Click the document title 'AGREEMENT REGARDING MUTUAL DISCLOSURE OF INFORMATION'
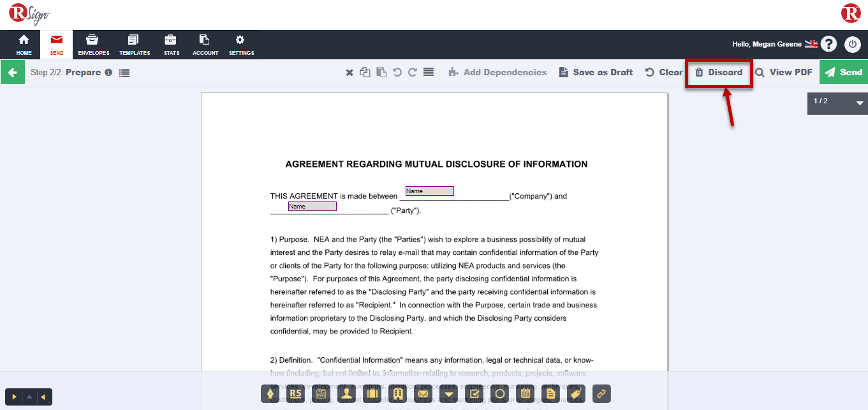Screen dimensions: 868x410 (436, 164)
